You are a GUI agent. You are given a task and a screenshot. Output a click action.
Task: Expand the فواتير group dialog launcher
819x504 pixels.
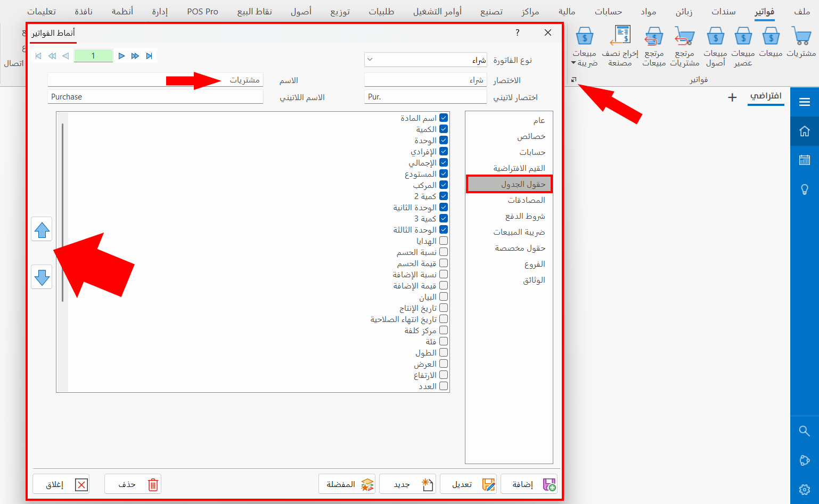(x=574, y=80)
